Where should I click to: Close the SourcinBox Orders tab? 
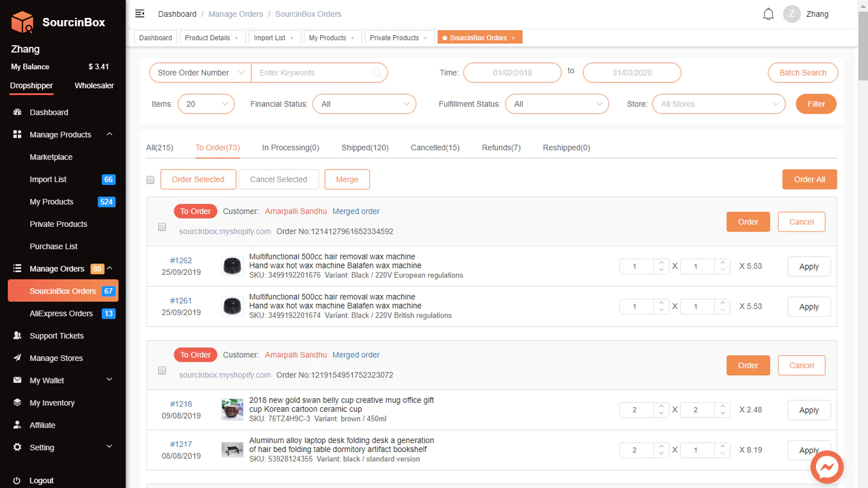tap(513, 38)
